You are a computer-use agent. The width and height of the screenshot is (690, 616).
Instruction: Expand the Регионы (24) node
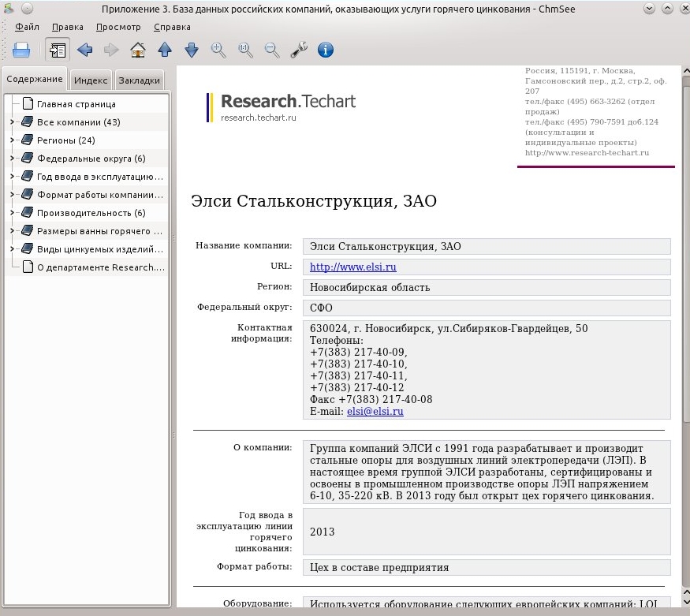13,140
